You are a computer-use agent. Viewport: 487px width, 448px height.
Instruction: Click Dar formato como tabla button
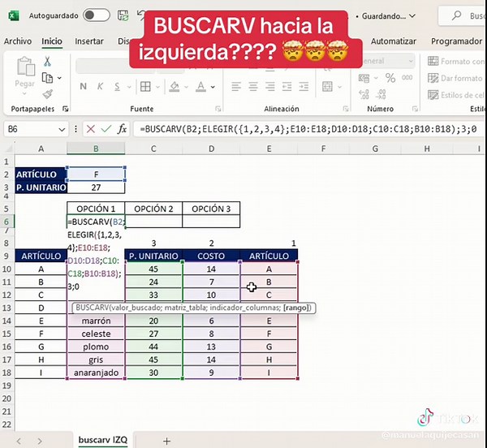pyautogui.click(x=455, y=78)
